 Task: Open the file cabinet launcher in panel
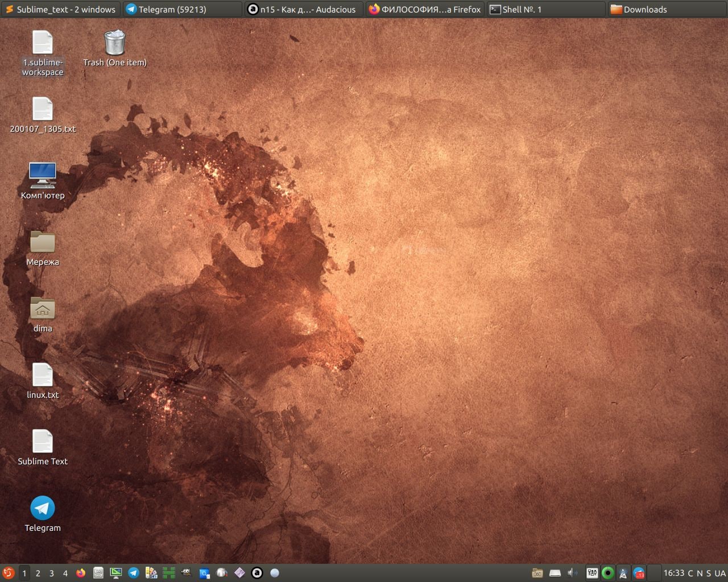tap(98, 573)
